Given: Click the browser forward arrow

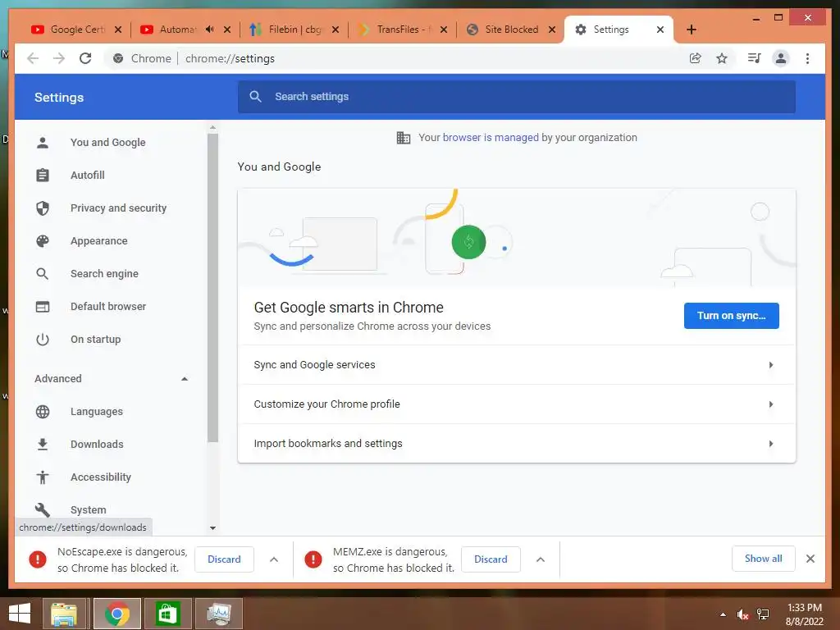Looking at the screenshot, I should [x=59, y=58].
